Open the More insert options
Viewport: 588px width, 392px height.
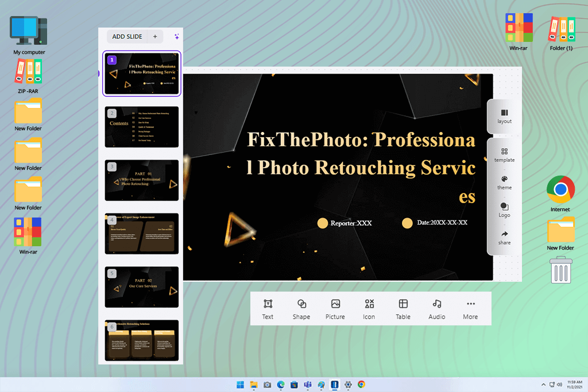[x=471, y=309]
